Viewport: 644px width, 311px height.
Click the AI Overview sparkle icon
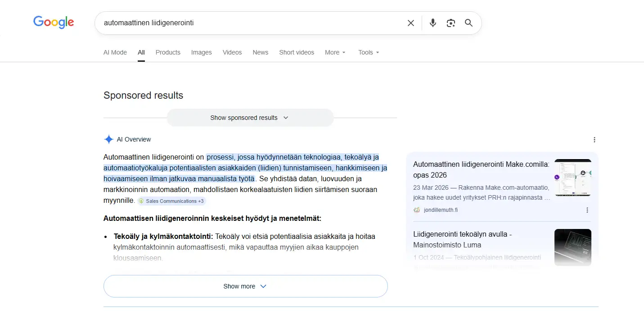108,139
